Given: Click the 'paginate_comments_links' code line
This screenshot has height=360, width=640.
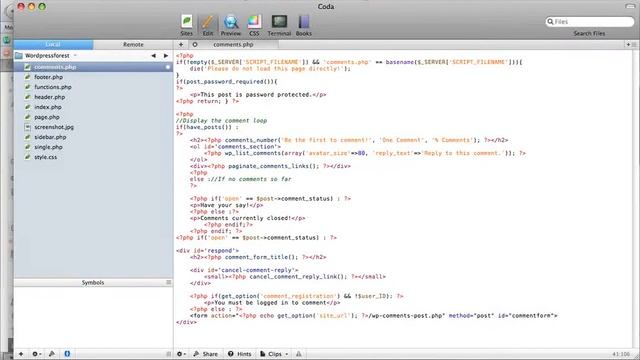Looking at the screenshot, I should pos(270,166).
